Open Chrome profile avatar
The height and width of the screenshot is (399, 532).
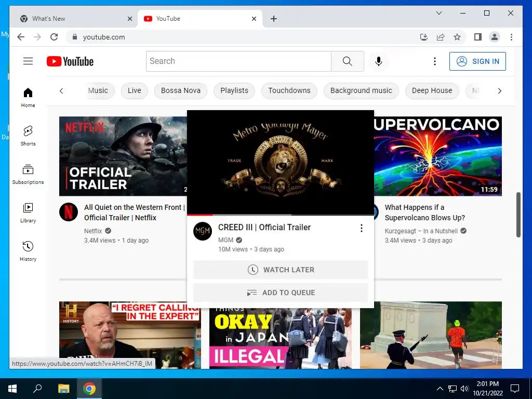[495, 37]
